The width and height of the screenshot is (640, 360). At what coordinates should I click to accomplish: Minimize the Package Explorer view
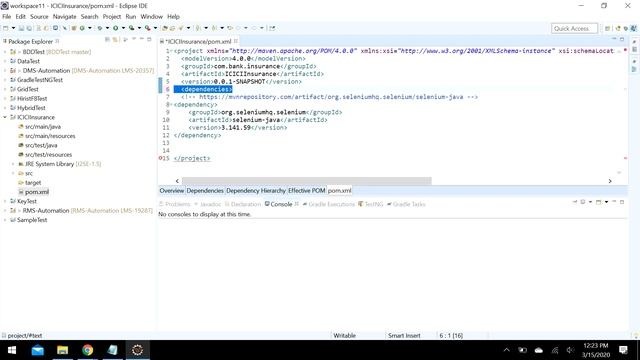(142, 39)
